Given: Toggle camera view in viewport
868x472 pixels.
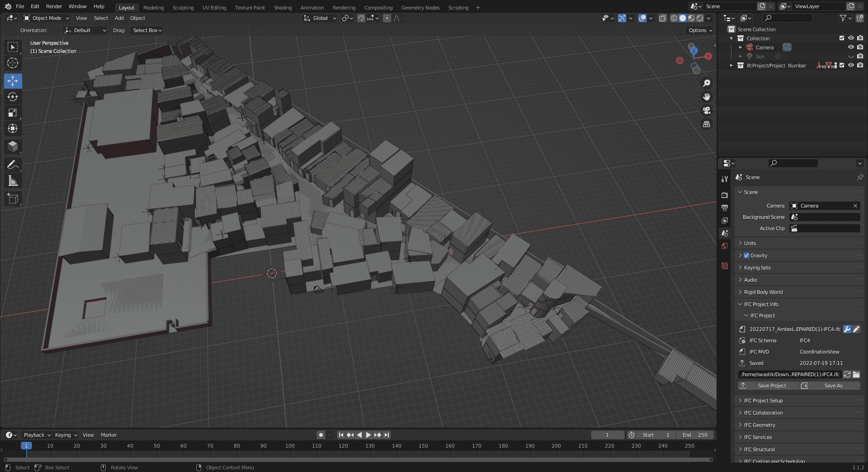Looking at the screenshot, I should coord(707,111).
